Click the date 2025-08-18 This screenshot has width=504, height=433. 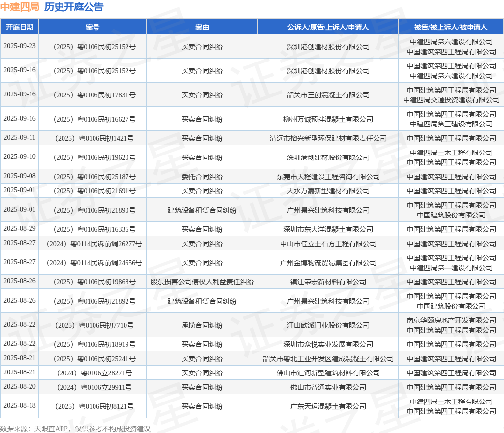(x=20, y=406)
